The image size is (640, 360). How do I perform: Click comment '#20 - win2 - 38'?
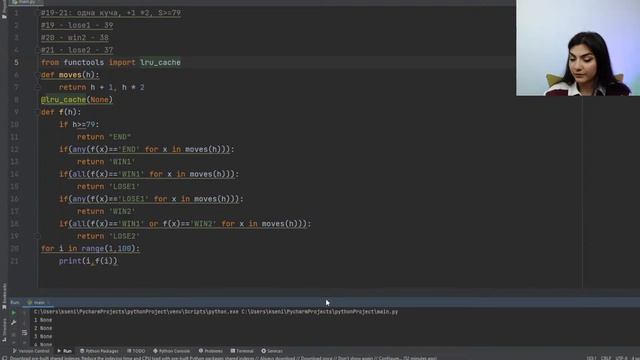pos(75,38)
